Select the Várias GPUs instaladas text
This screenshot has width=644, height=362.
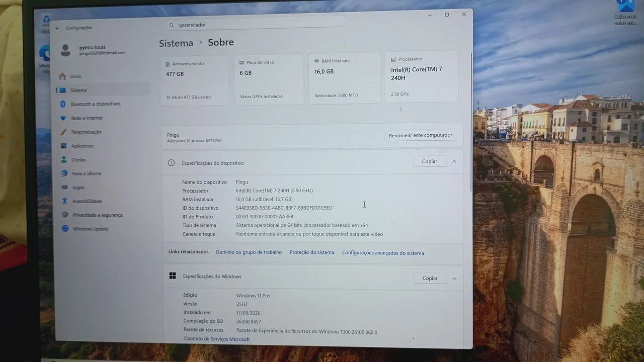[261, 96]
